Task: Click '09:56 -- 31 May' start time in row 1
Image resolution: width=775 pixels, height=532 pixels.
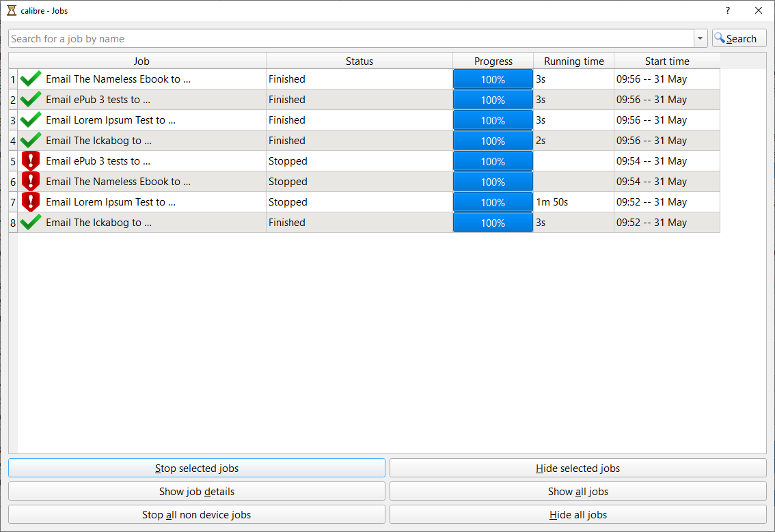Action: pyautogui.click(x=651, y=79)
